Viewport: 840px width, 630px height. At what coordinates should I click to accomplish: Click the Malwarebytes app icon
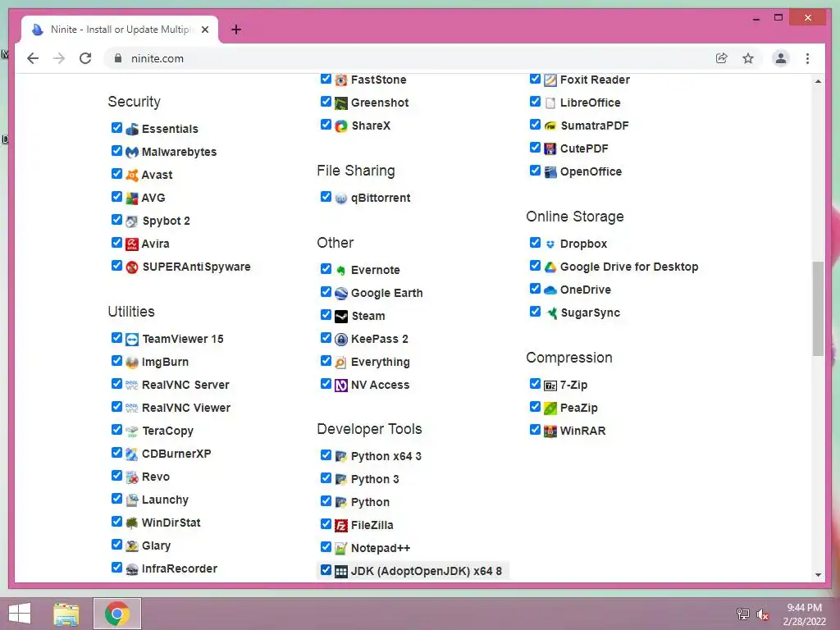pyautogui.click(x=132, y=152)
